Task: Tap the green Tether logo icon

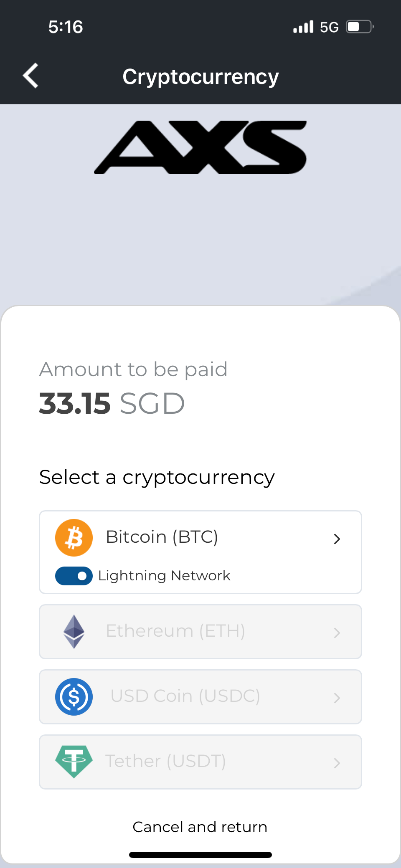Action: [x=74, y=761]
